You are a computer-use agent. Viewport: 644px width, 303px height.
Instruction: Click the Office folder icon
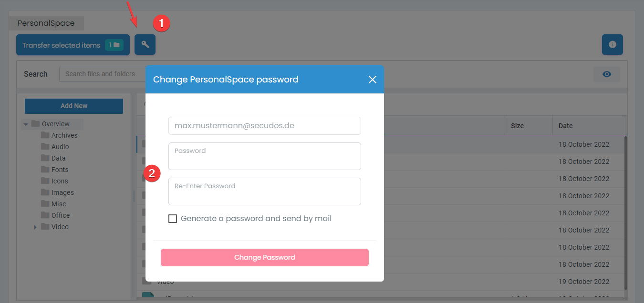coord(45,215)
